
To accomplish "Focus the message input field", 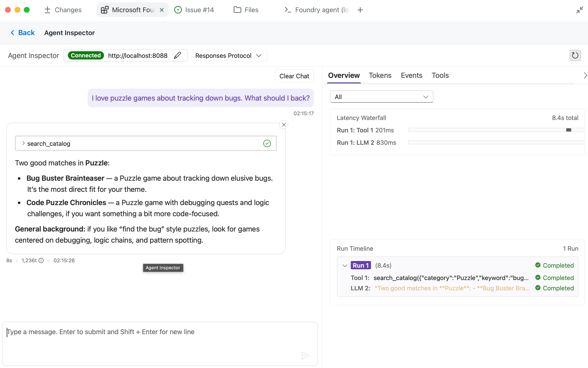I will coord(160,344).
